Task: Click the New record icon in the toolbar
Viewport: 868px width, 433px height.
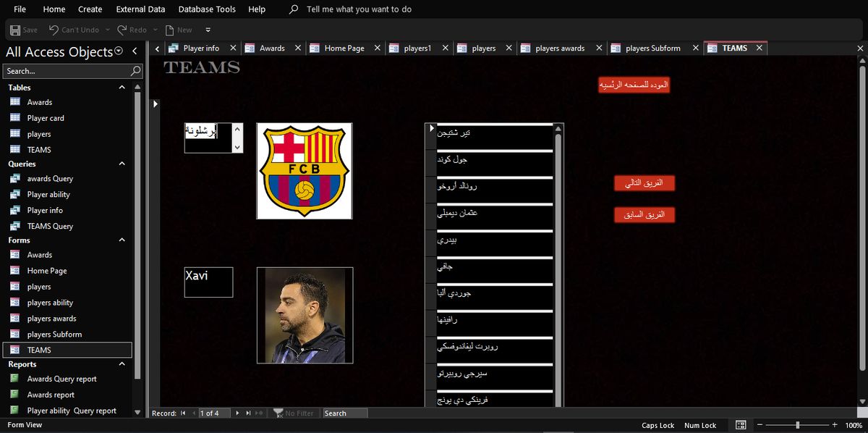Action: [x=169, y=30]
